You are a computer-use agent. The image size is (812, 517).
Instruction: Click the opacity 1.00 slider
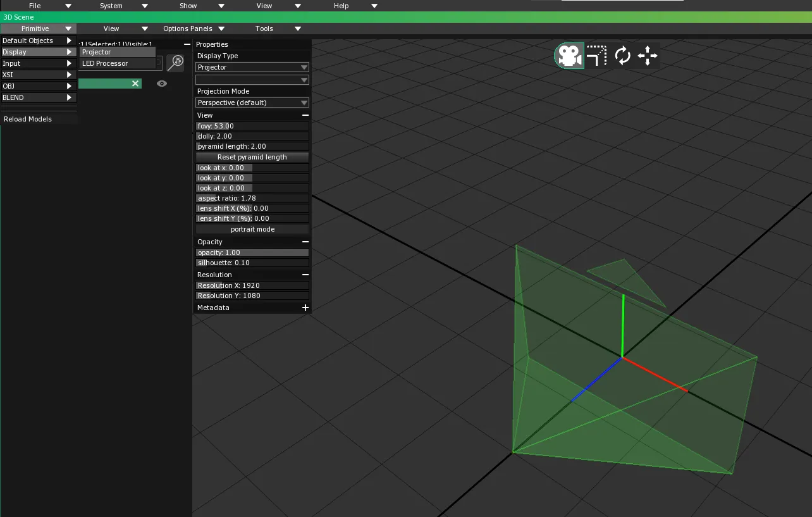pyautogui.click(x=252, y=252)
